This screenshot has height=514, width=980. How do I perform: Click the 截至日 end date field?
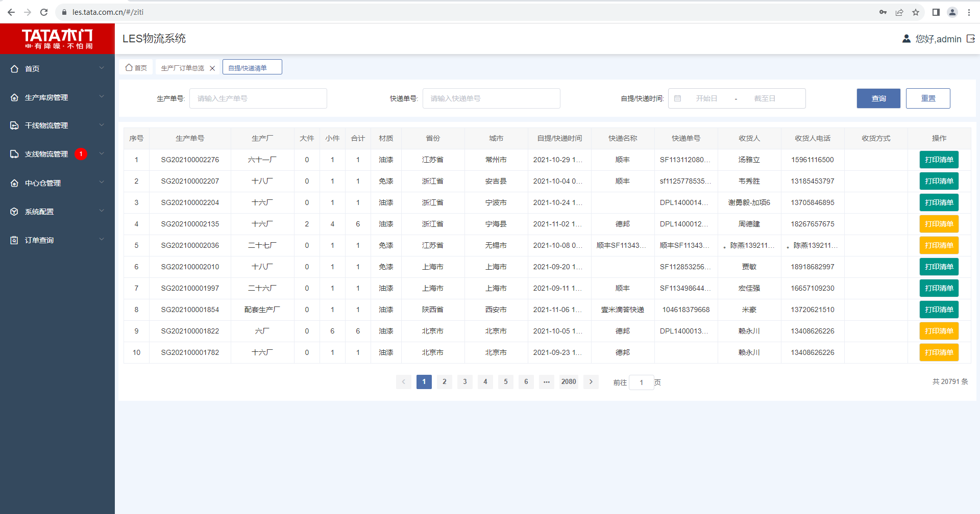point(765,98)
